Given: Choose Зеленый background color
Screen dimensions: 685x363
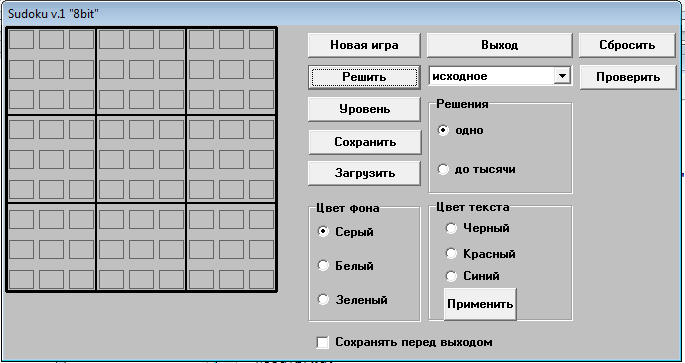Looking at the screenshot, I should click(323, 299).
